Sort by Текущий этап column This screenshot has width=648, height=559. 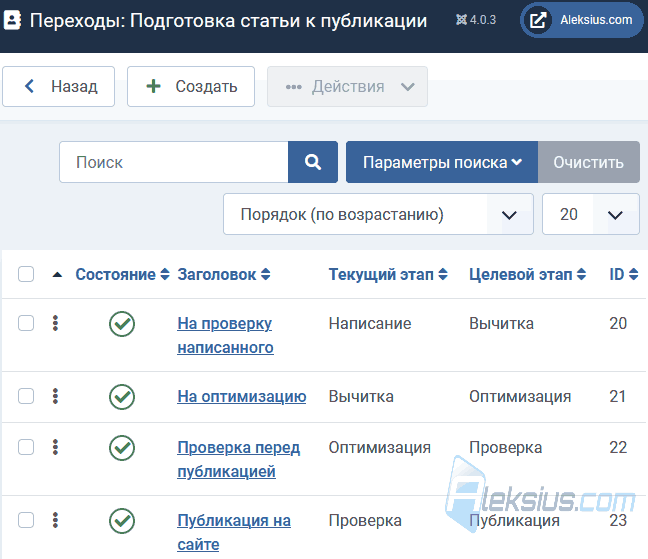click(x=388, y=274)
